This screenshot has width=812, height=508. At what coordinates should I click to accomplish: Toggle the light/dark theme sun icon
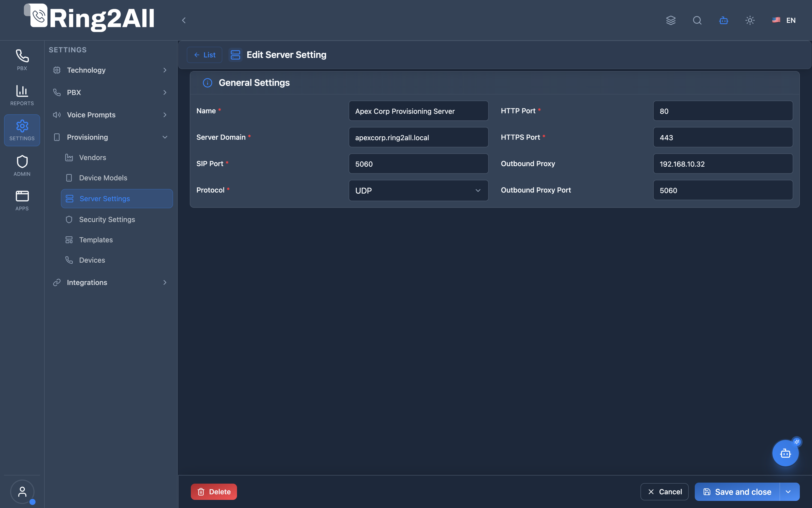(x=750, y=20)
